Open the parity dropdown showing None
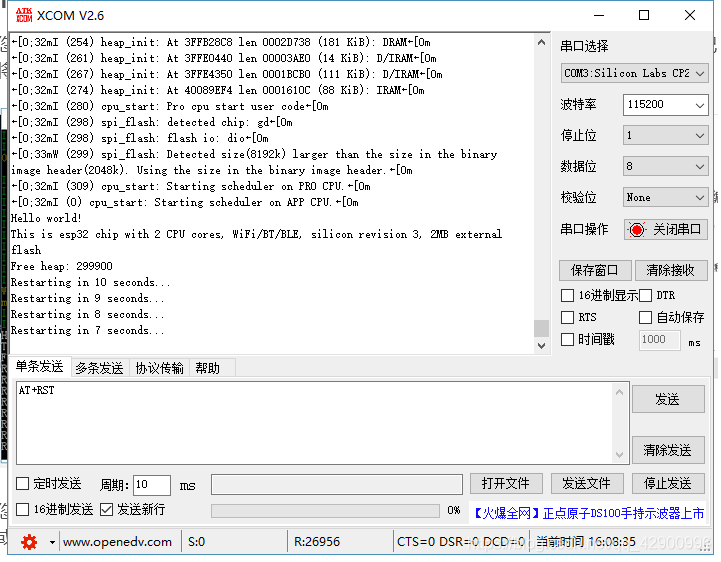 coord(665,198)
